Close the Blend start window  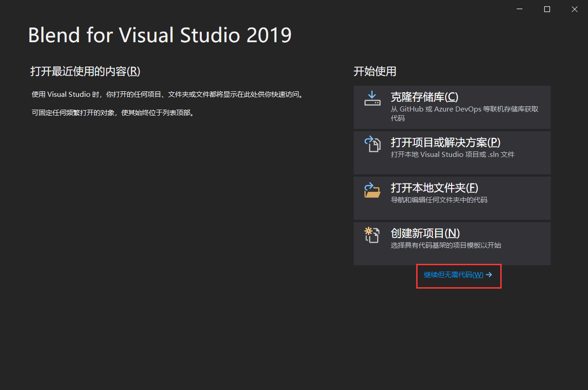pyautogui.click(x=575, y=9)
